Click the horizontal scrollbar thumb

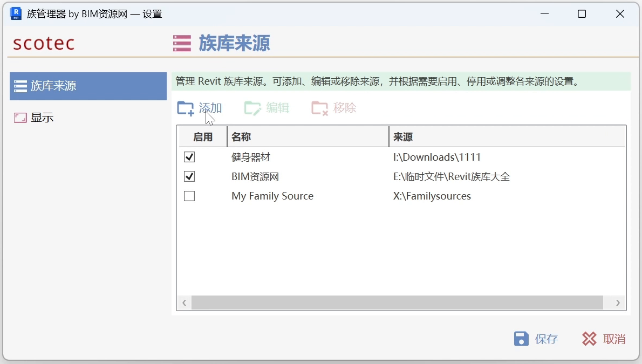click(397, 303)
